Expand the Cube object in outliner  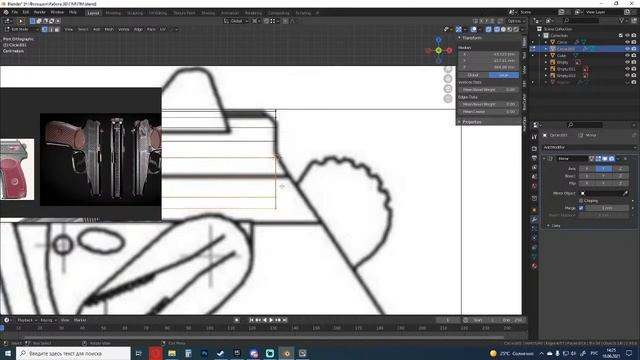546,55
